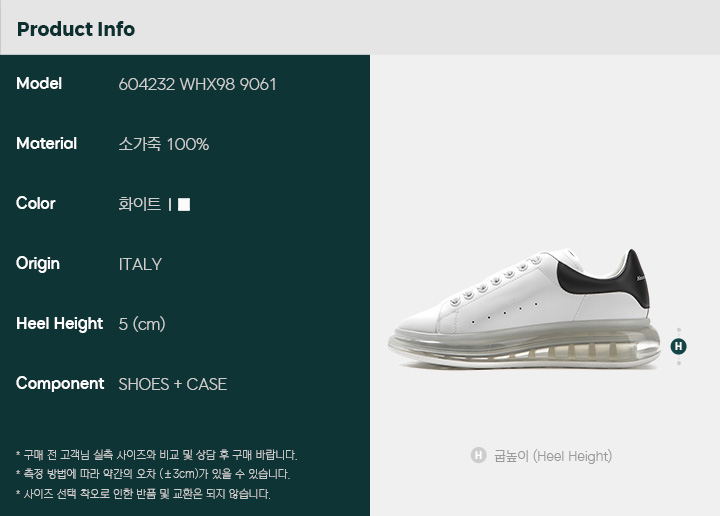
Task: Click the ±3cm measurement tolerance note
Action: tap(157, 474)
